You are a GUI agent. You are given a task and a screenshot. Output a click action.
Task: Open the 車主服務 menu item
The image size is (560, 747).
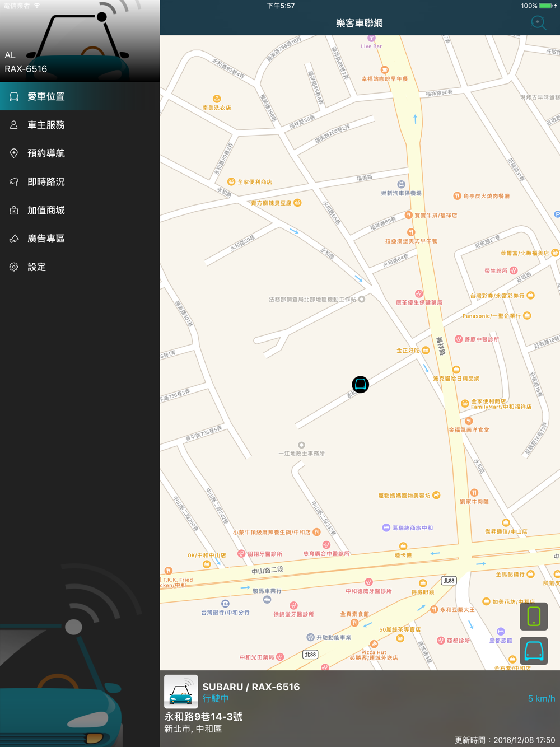coord(80,125)
